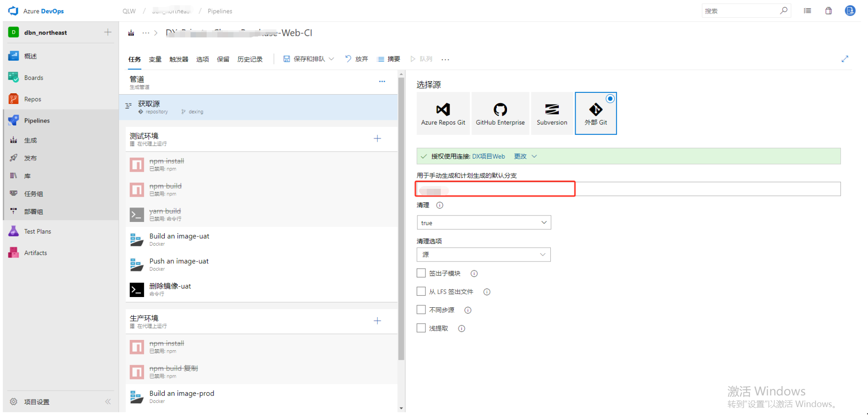
Task: Open Pipelines breadcrumb link
Action: coord(220,11)
